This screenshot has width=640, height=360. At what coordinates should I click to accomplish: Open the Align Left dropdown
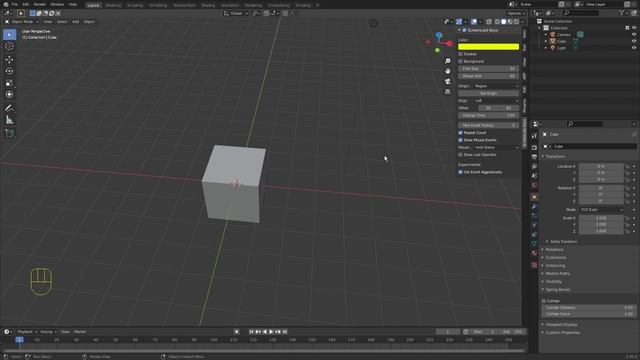497,100
